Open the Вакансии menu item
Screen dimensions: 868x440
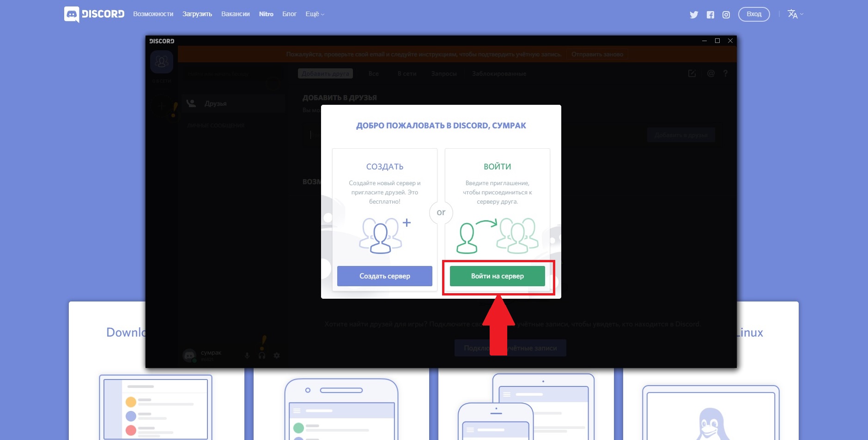tap(236, 14)
